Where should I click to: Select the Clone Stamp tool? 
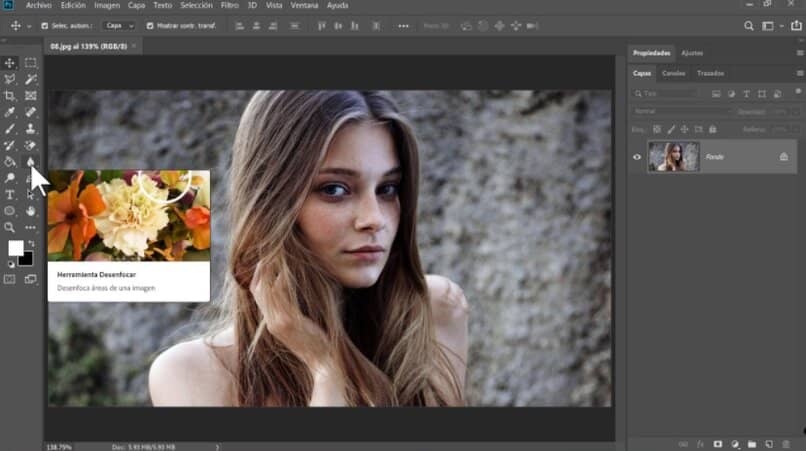coord(30,129)
